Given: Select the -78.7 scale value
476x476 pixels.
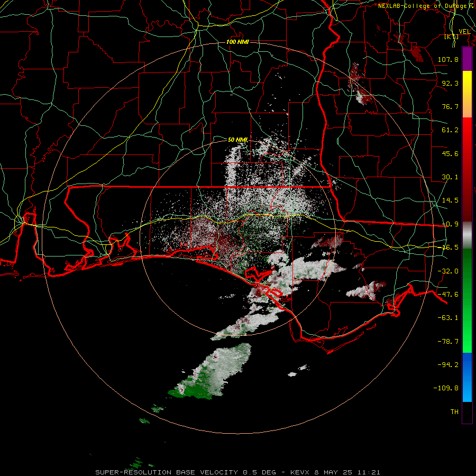Looking at the screenshot, I should (448, 342).
